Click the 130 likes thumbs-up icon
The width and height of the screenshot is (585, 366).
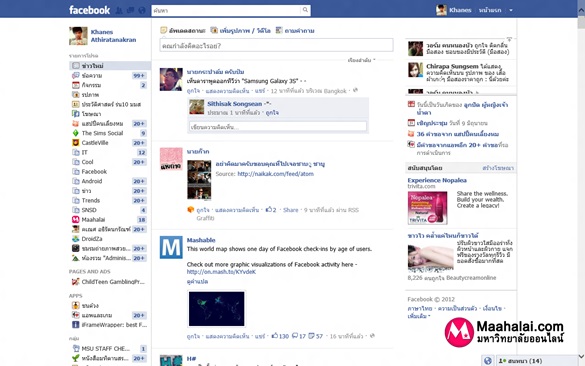(275, 336)
